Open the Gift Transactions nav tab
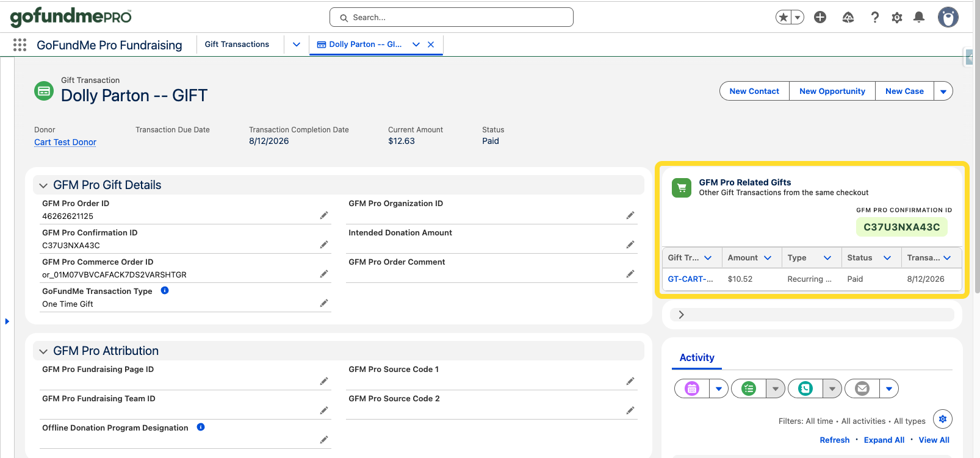The image size is (980, 458). click(x=237, y=45)
